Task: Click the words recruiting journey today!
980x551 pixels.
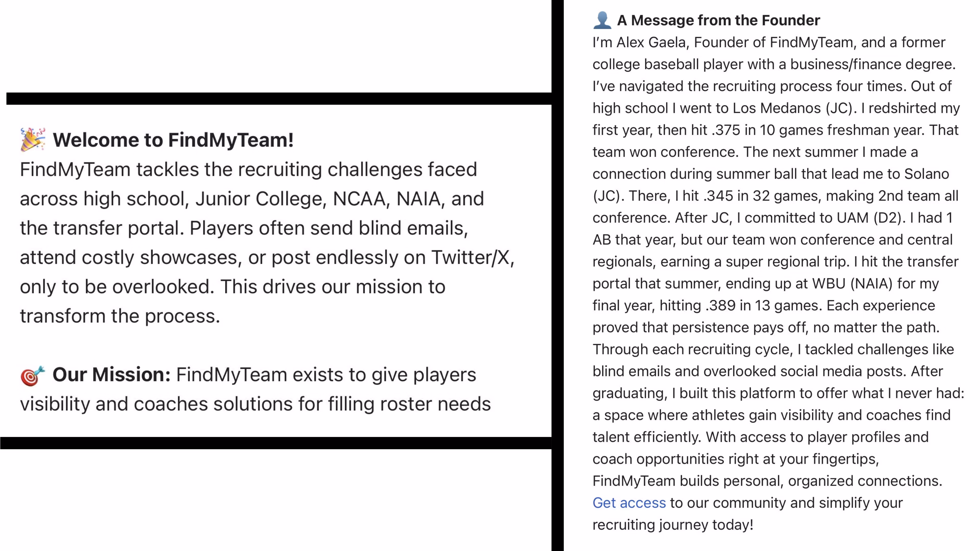Action: tap(673, 525)
